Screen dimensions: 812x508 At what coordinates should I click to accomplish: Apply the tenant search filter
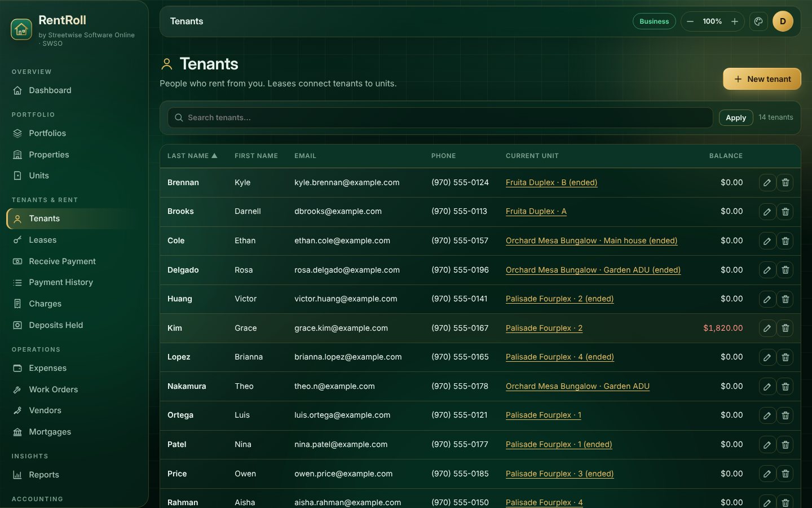coord(736,117)
